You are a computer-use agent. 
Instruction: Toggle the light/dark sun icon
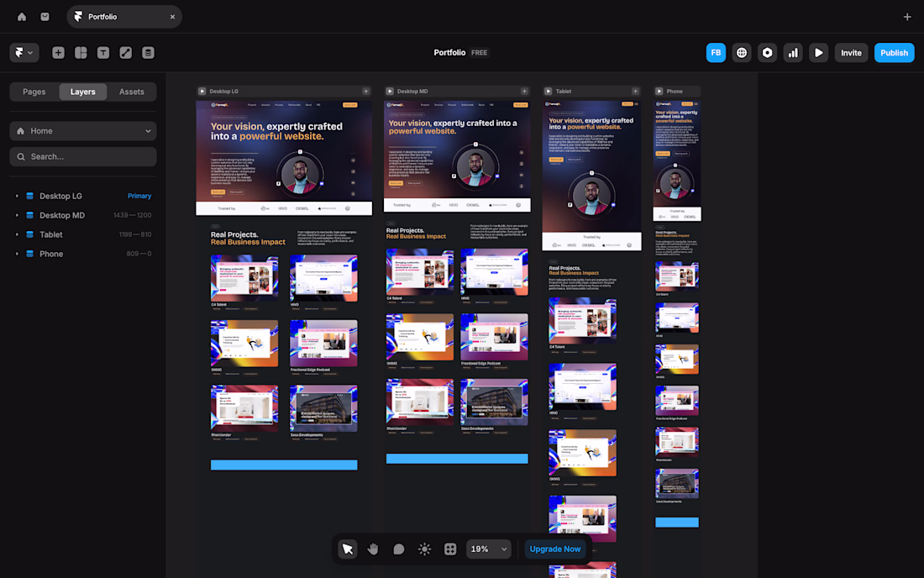[424, 549]
